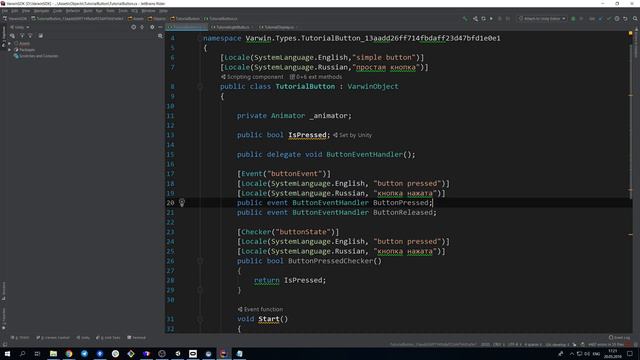Image resolution: width=640 pixels, height=360 pixels.
Task: Open Telegram from the taskbar
Action: 84,353
